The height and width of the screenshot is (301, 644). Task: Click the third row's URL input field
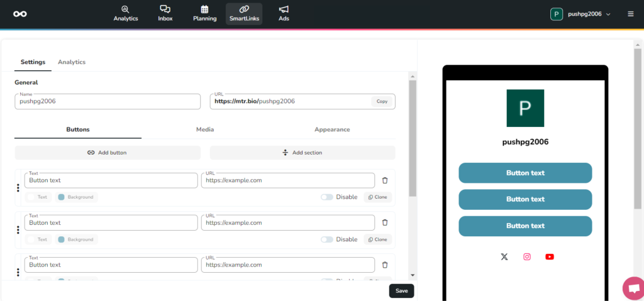pyautogui.click(x=288, y=265)
